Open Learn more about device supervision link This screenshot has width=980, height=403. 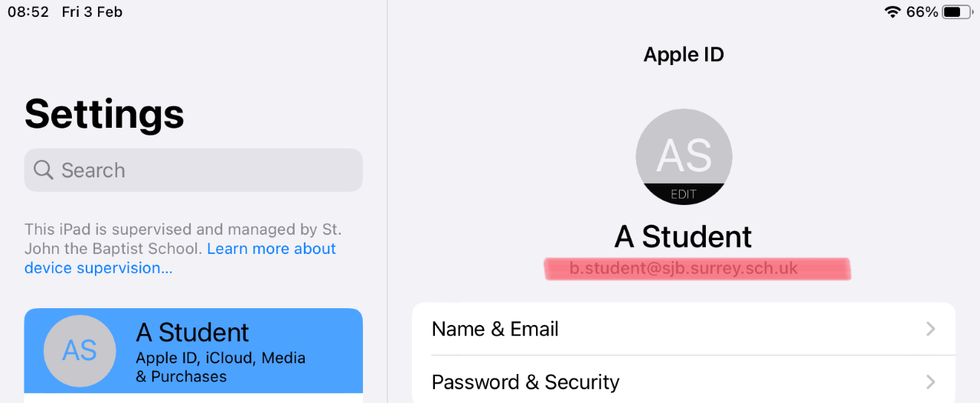pos(271,249)
